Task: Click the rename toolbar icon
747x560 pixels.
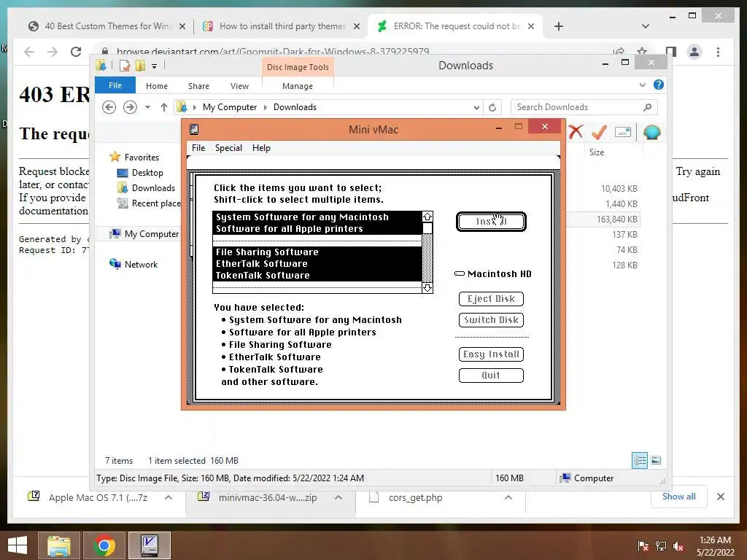Action: [623, 132]
